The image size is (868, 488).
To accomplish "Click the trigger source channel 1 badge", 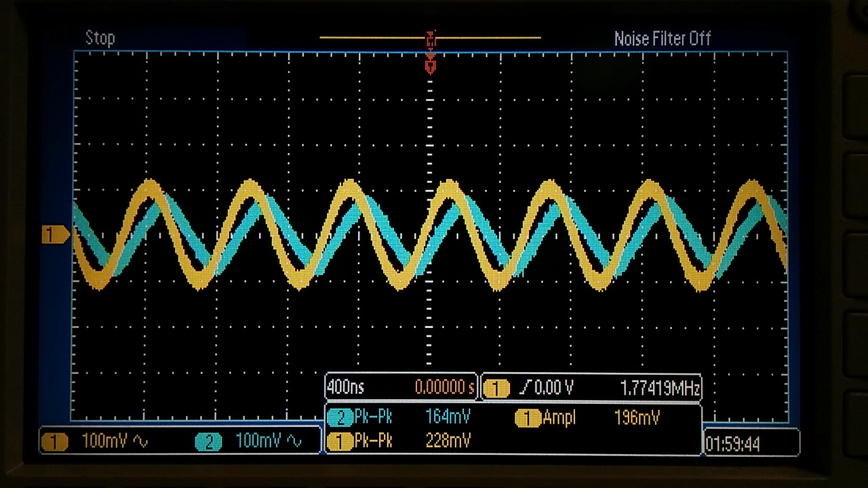I will 496,388.
